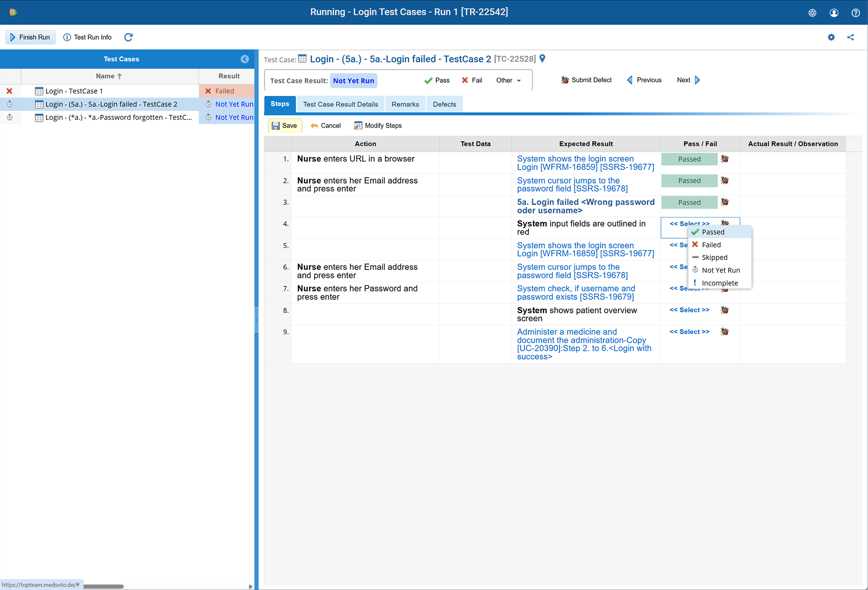Screen dimensions: 868x590
Task: Click the Not Yet Run test case result badge
Action: pyautogui.click(x=354, y=80)
